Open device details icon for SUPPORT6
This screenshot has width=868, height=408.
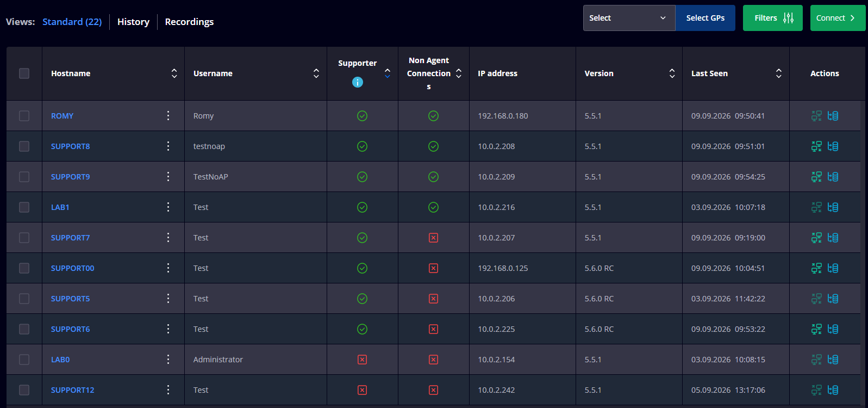point(833,329)
